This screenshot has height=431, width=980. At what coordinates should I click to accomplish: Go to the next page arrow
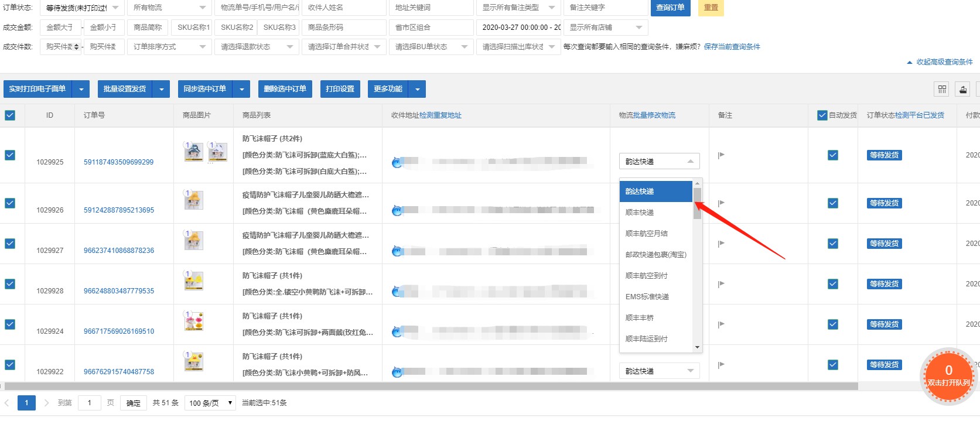(x=46, y=403)
